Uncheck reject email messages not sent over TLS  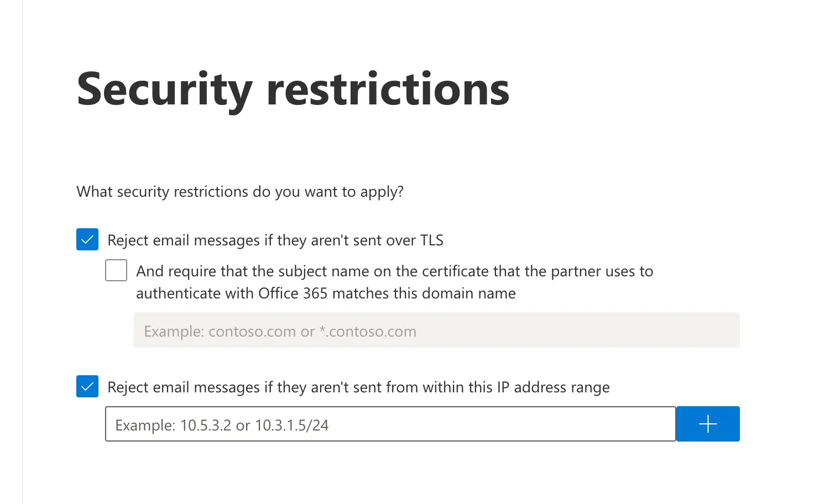87,239
